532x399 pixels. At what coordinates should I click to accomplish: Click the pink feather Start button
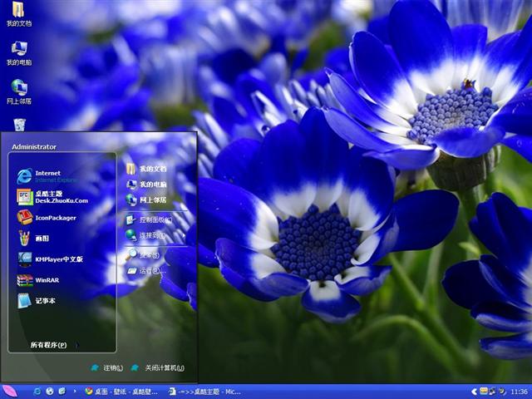coord(10,391)
